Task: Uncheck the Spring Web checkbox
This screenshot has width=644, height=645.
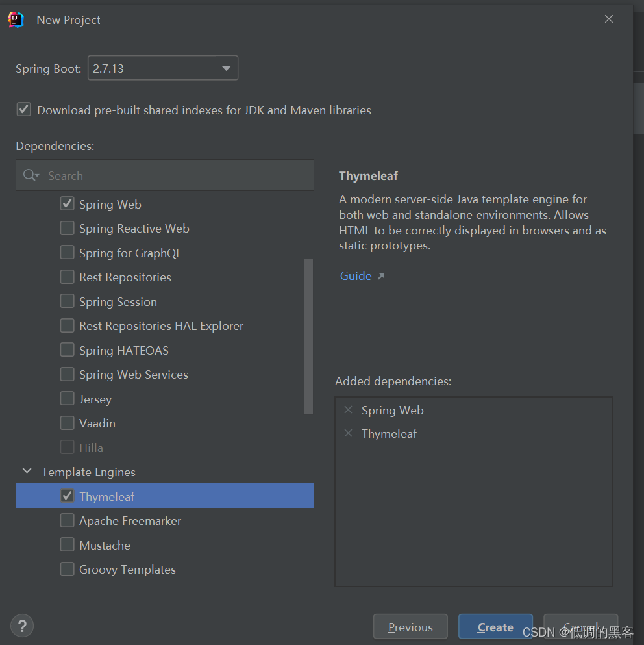Action: [x=67, y=203]
